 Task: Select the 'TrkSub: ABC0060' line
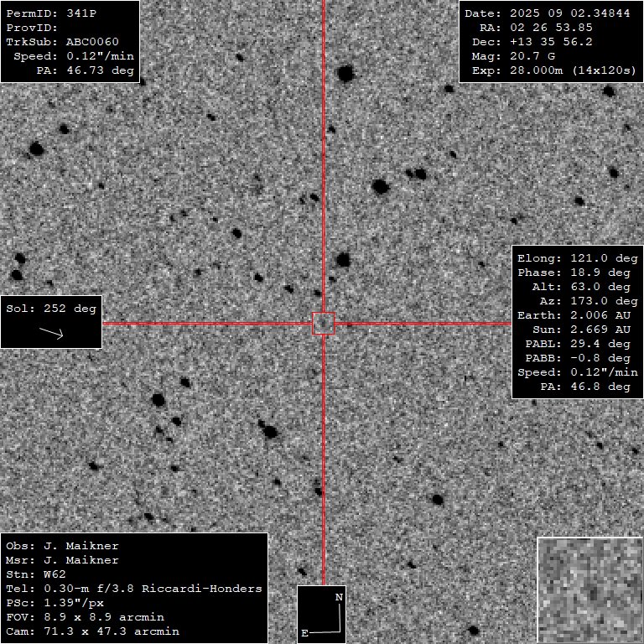pos(62,42)
